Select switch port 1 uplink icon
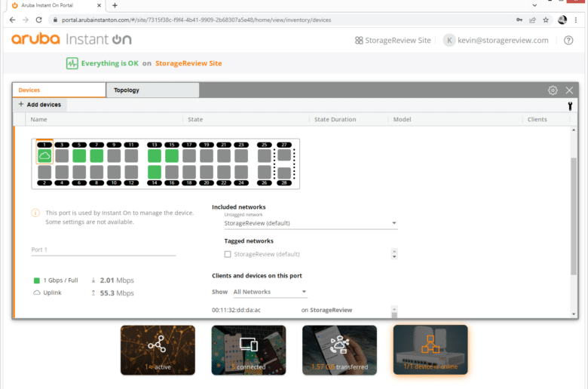Screen dimensions: 588x389 (x=44, y=155)
